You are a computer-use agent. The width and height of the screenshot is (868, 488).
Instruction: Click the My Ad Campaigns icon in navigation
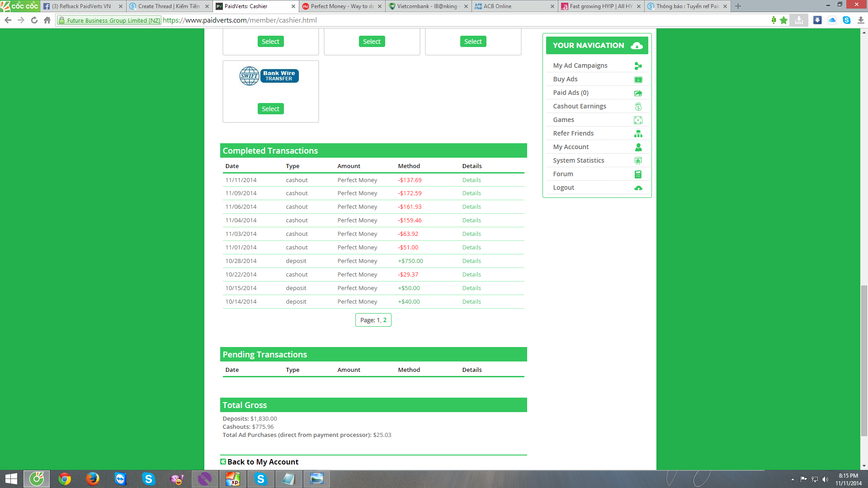pyautogui.click(x=638, y=66)
